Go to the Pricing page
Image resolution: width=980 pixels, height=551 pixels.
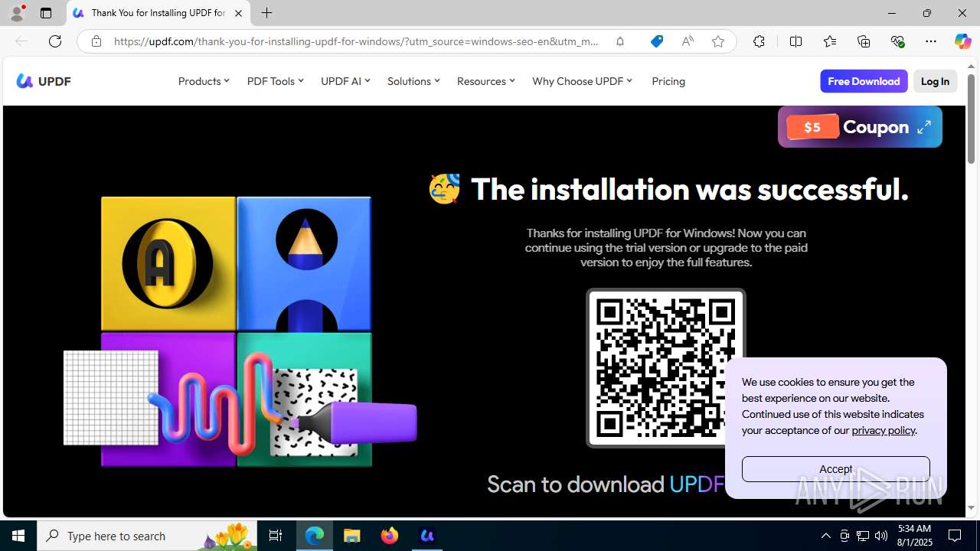668,81
